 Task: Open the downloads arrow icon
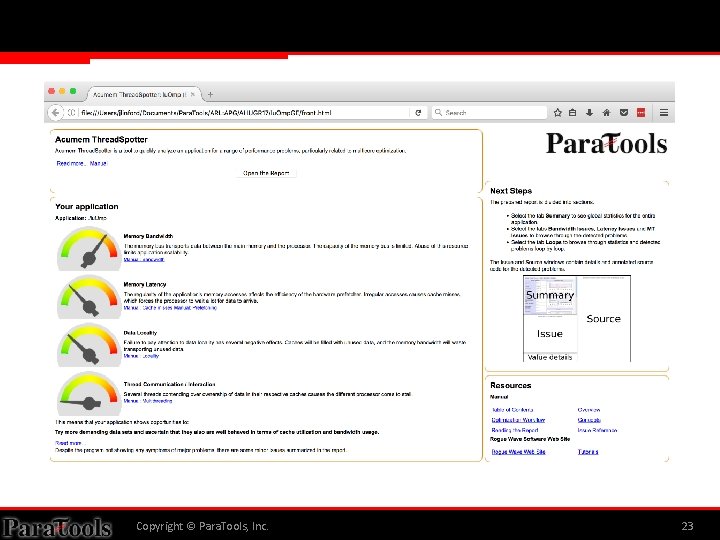click(590, 112)
